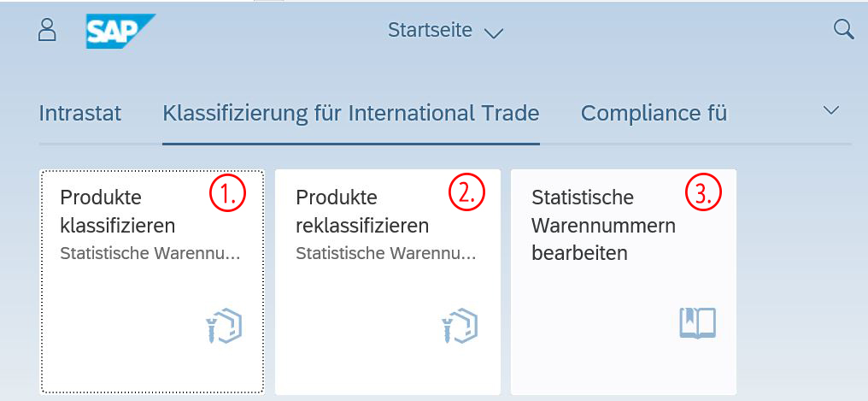868x401 pixels.
Task: Switch to the Intrastat tab
Action: 80,113
